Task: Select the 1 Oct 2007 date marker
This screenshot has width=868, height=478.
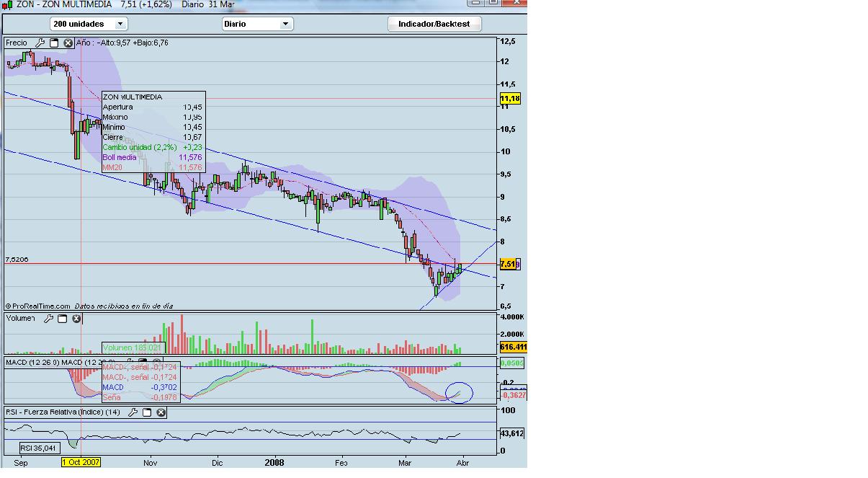Action: 81,462
